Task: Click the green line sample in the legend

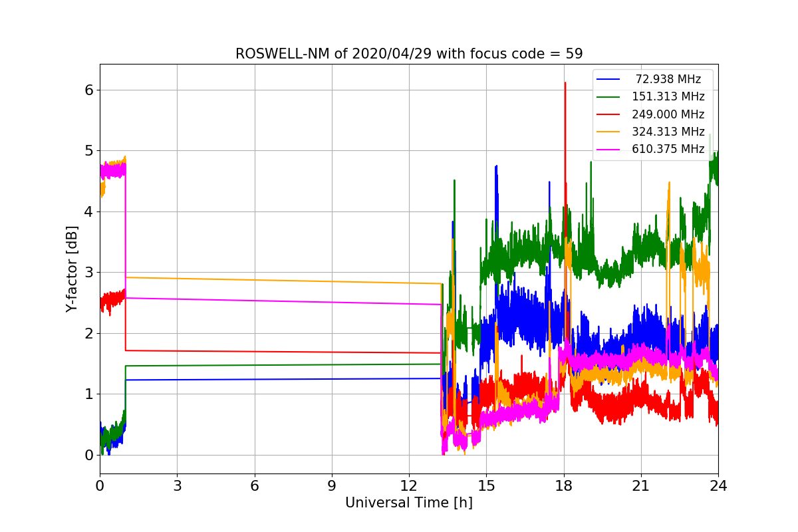Action: (x=608, y=96)
